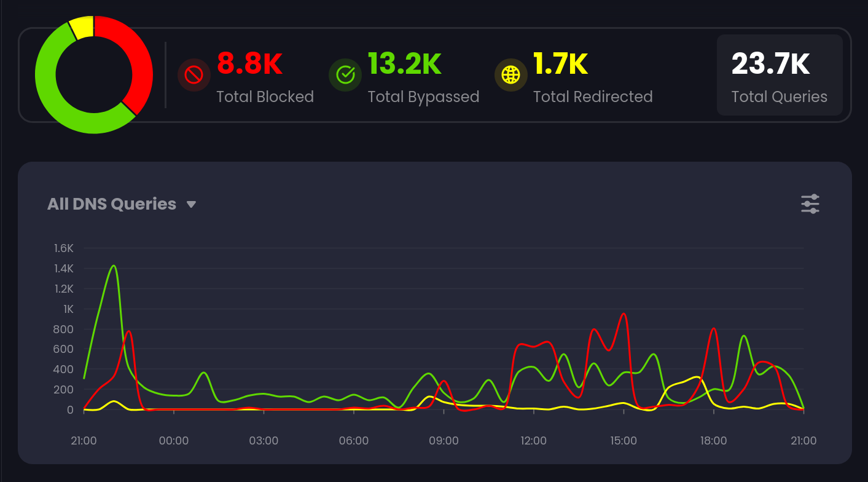The height and width of the screenshot is (482, 868).
Task: Click the green line's 1.4K peak
Action: (x=114, y=266)
